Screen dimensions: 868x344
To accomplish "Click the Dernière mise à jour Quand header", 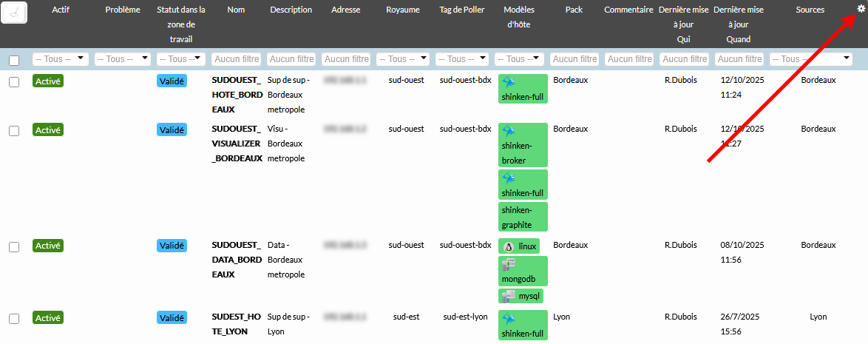I will 739,24.
